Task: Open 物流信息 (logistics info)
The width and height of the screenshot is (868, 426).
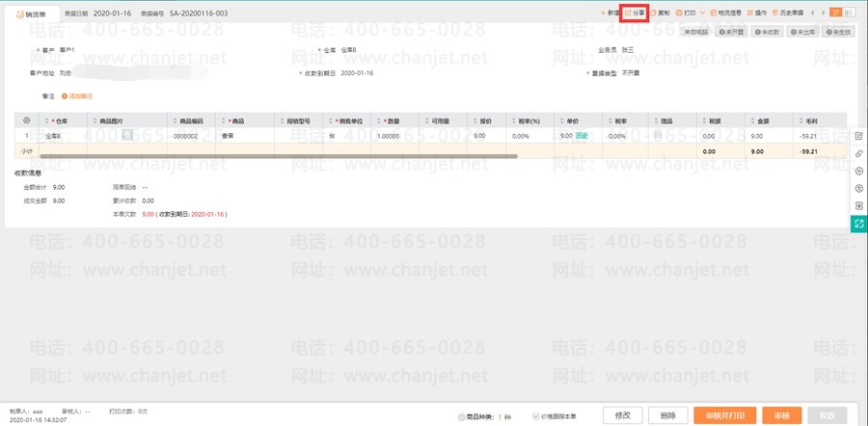Action: pyautogui.click(x=725, y=13)
